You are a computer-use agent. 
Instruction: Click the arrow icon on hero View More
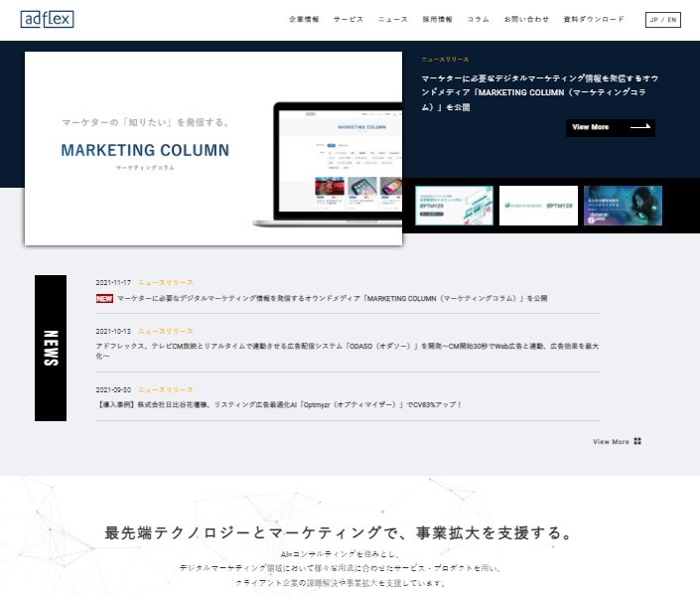click(x=639, y=127)
